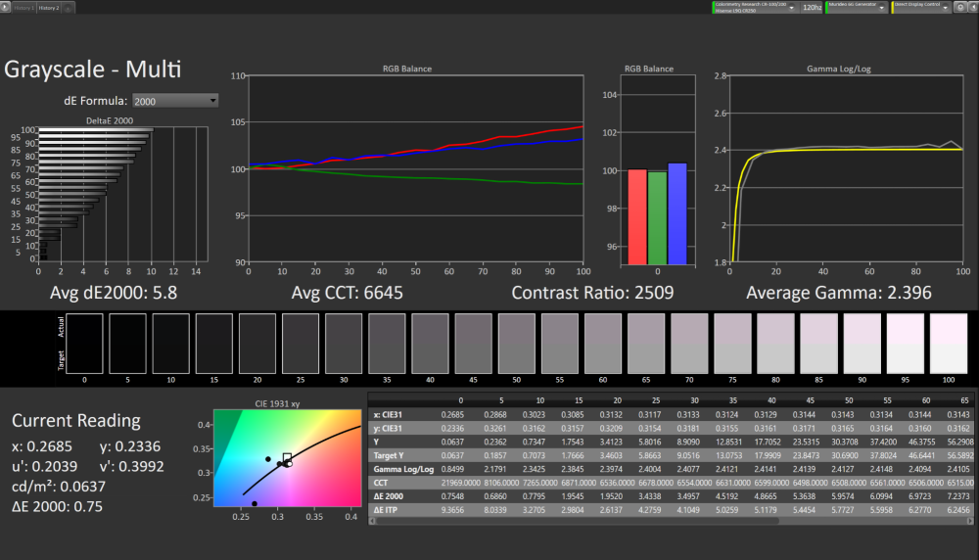
Task: Select the 65 grayscale swatch
Action: [x=646, y=344]
